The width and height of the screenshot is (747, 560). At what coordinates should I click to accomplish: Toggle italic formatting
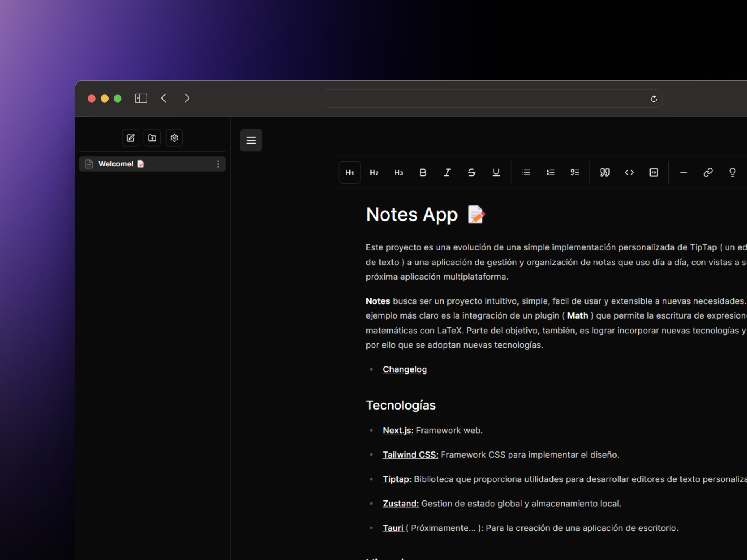tap(447, 172)
